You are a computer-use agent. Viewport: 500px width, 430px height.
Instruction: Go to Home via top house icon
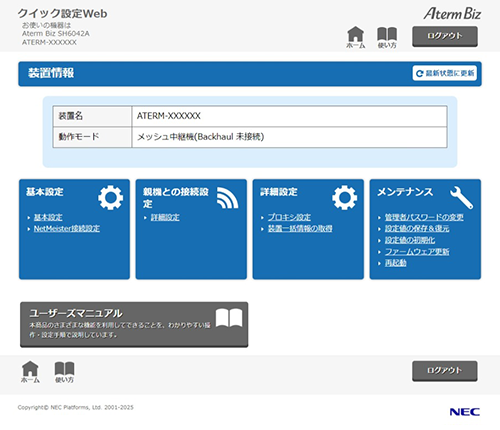pos(356,37)
